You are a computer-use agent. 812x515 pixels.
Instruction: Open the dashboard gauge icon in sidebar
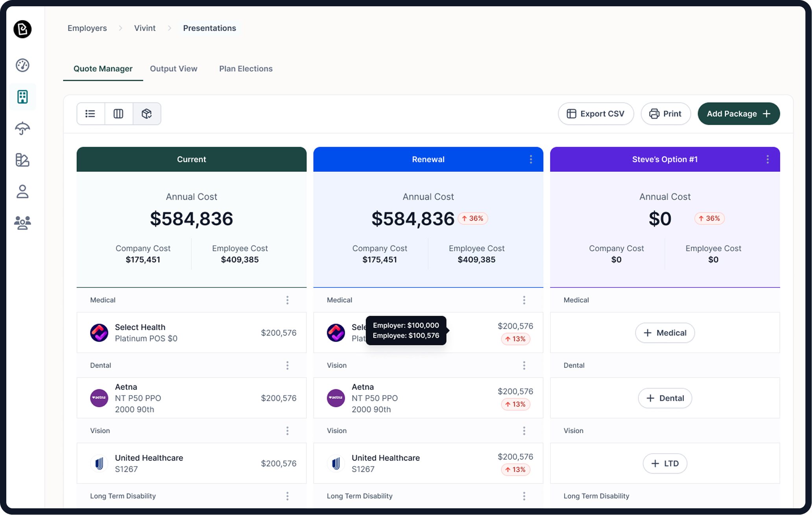[22, 65]
